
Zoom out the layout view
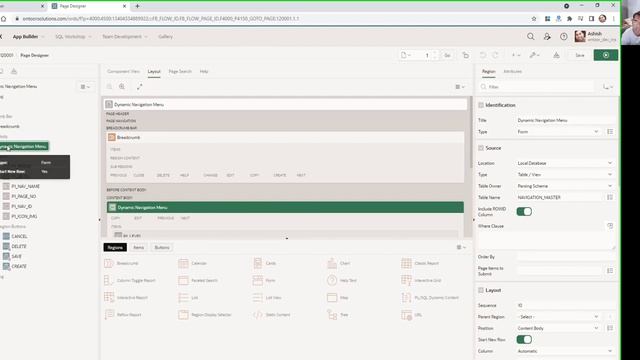tap(109, 87)
